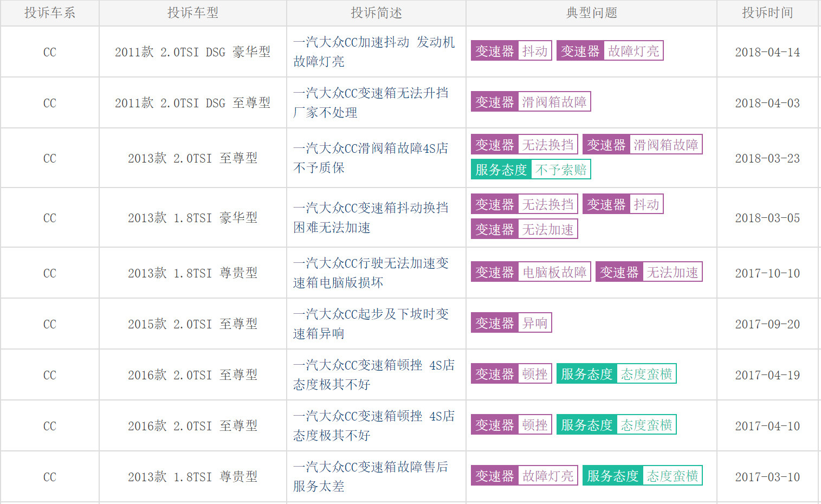Open complaint 一汽大众CC变速箱故障售后服务太差
Screen dimensions: 821x504
[x=371, y=477]
